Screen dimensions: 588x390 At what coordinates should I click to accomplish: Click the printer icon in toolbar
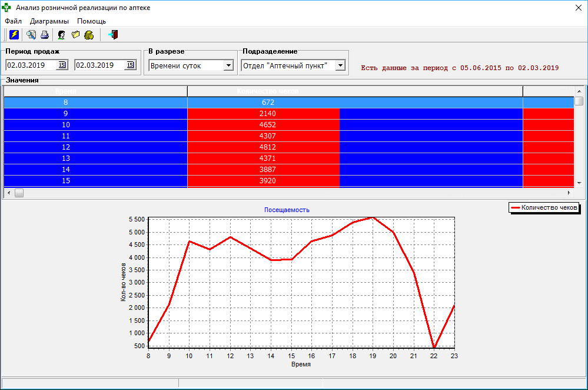click(44, 35)
